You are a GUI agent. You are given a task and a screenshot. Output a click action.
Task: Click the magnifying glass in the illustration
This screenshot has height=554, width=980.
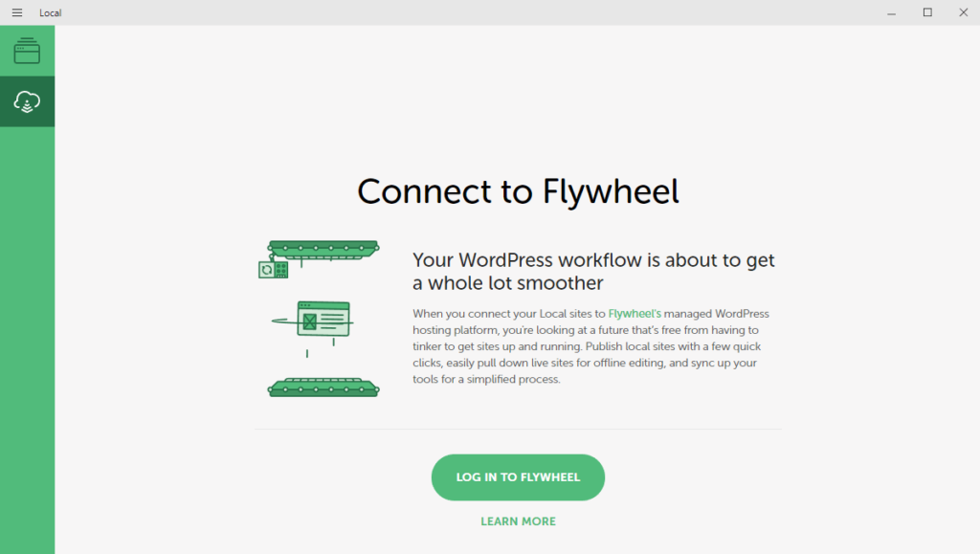click(269, 271)
